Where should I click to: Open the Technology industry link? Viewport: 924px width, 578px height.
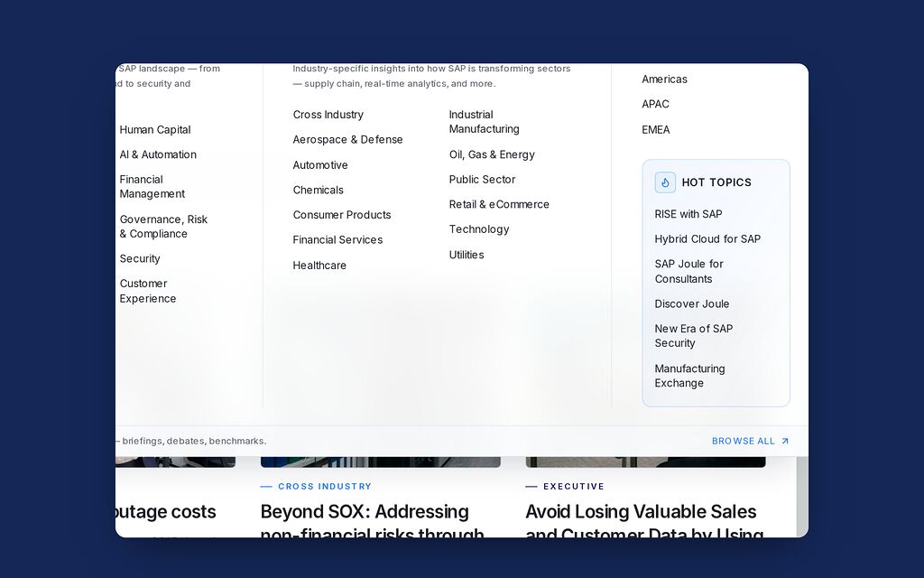coord(478,228)
